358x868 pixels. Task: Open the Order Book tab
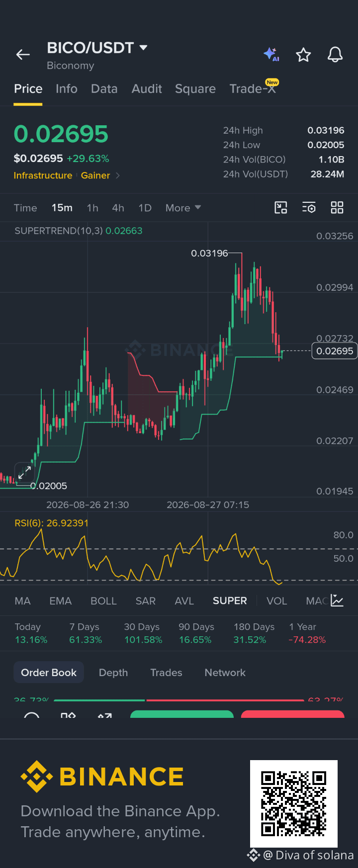coord(49,673)
